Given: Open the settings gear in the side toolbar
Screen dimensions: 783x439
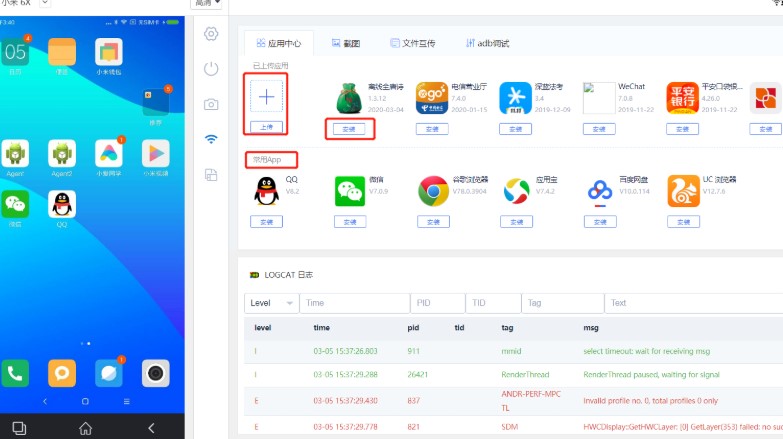Looking at the screenshot, I should (x=211, y=34).
